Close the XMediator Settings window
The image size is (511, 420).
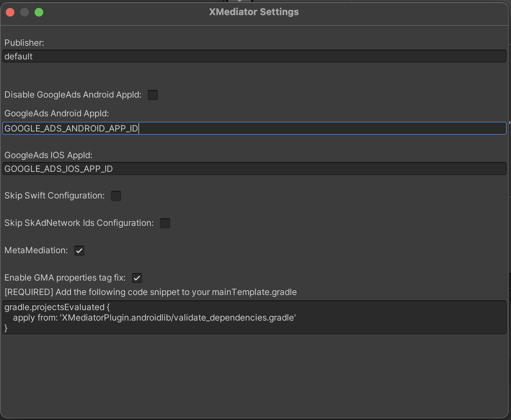click(x=10, y=12)
